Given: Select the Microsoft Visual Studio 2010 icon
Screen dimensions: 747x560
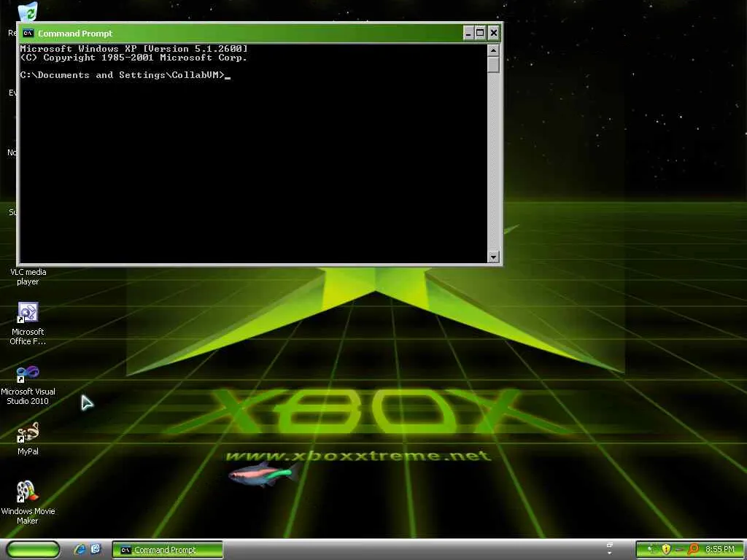Looking at the screenshot, I should pos(28,374).
